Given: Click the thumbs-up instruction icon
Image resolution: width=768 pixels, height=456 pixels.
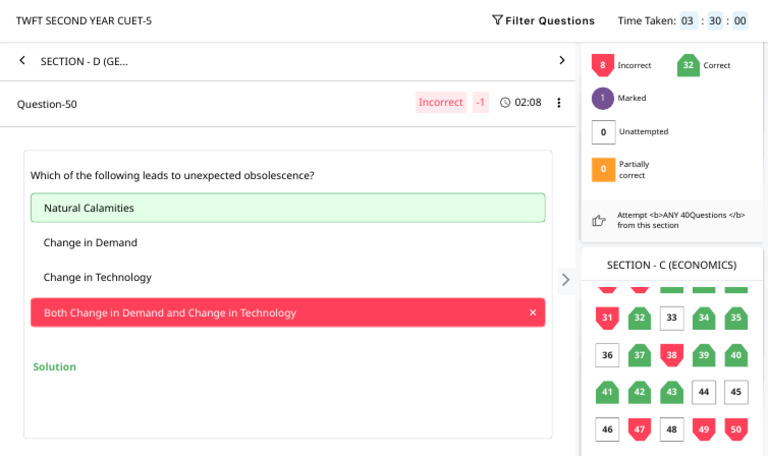Looking at the screenshot, I should 599,220.
